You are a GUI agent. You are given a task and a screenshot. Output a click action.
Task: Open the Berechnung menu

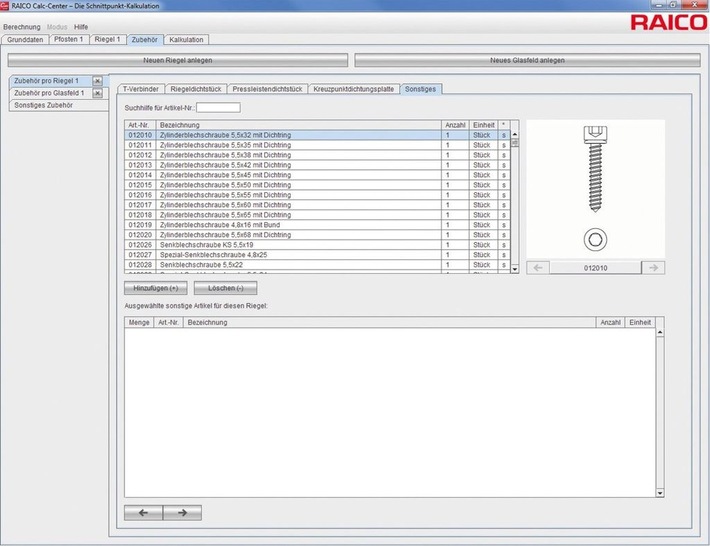[x=21, y=26]
